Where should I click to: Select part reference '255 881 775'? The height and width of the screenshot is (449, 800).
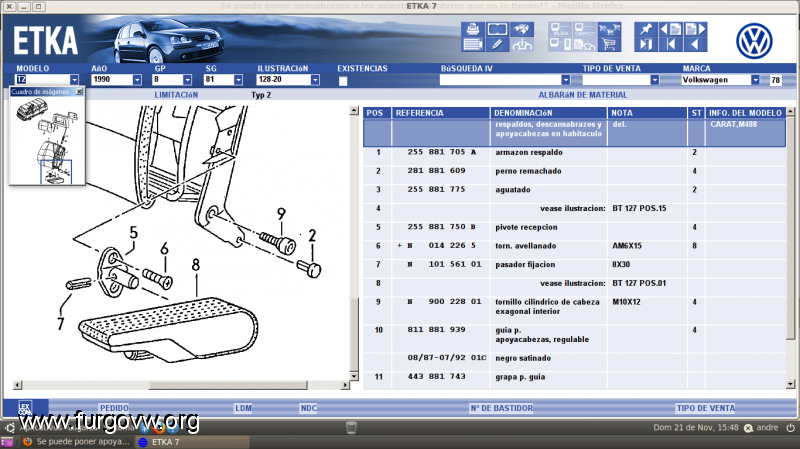(x=436, y=189)
